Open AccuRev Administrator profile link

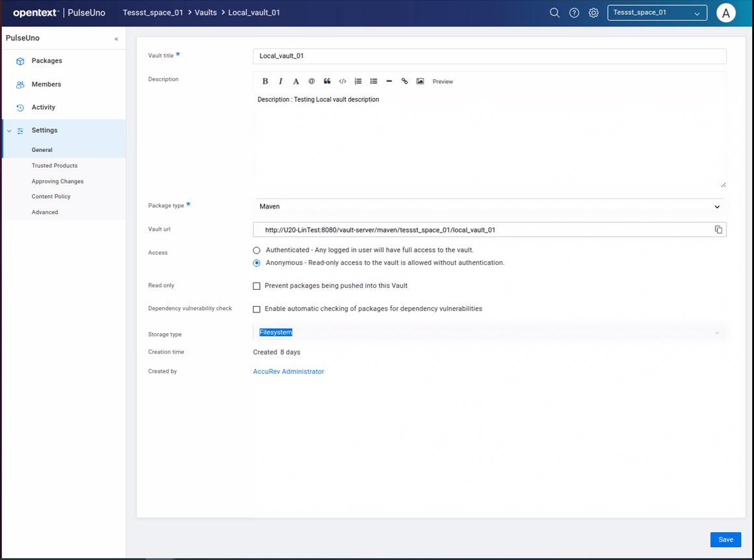tap(289, 372)
